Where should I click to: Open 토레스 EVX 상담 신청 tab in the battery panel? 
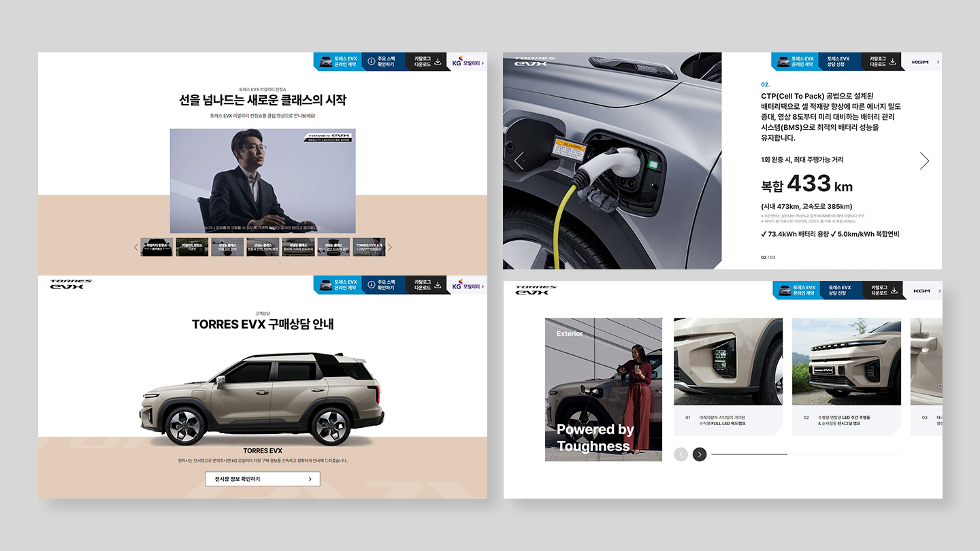pos(839,62)
